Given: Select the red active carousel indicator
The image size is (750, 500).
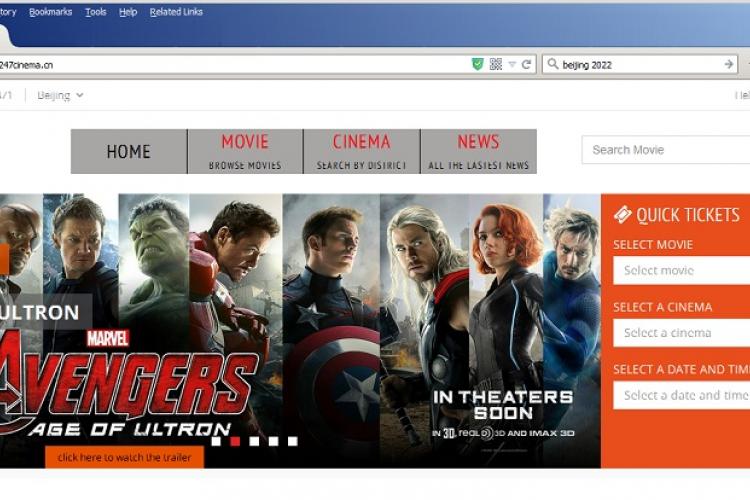Looking at the screenshot, I should coord(235,441).
